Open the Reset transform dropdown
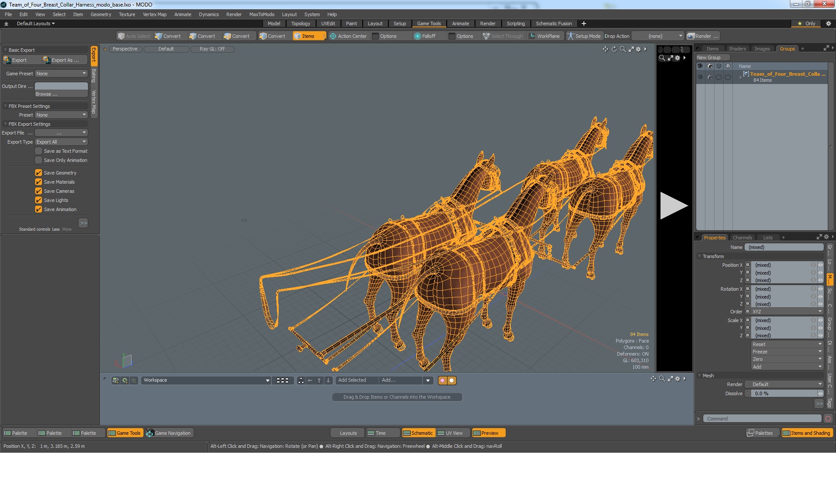The width and height of the screenshot is (836, 504). pos(787,344)
